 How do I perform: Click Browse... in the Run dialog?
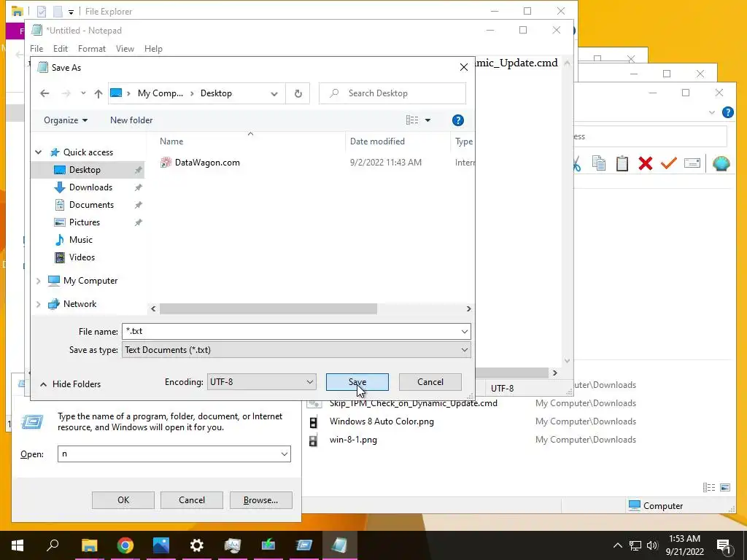tap(260, 500)
